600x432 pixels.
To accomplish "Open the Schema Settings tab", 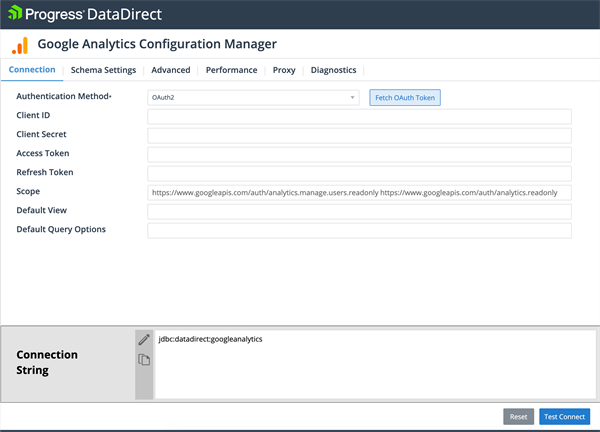I will [x=103, y=70].
